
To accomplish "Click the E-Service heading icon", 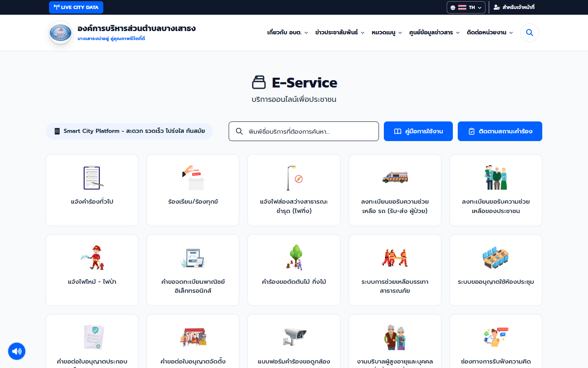I will tap(259, 82).
